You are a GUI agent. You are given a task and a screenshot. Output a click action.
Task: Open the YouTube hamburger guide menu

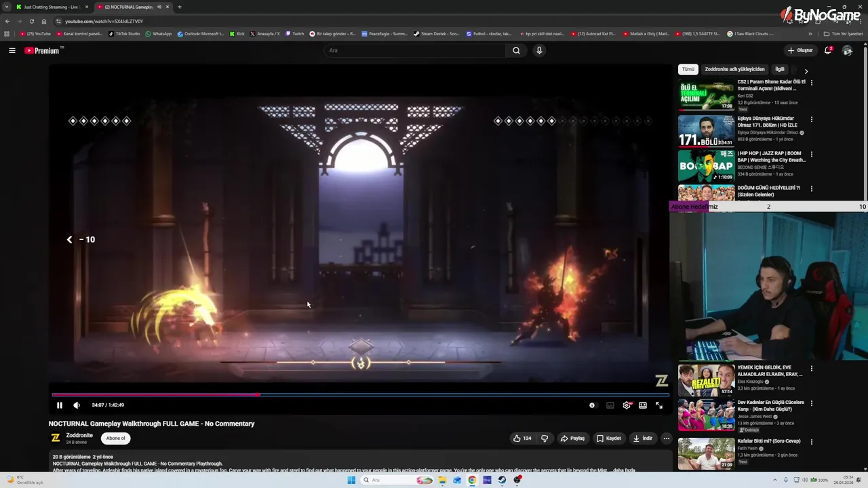tap(12, 50)
